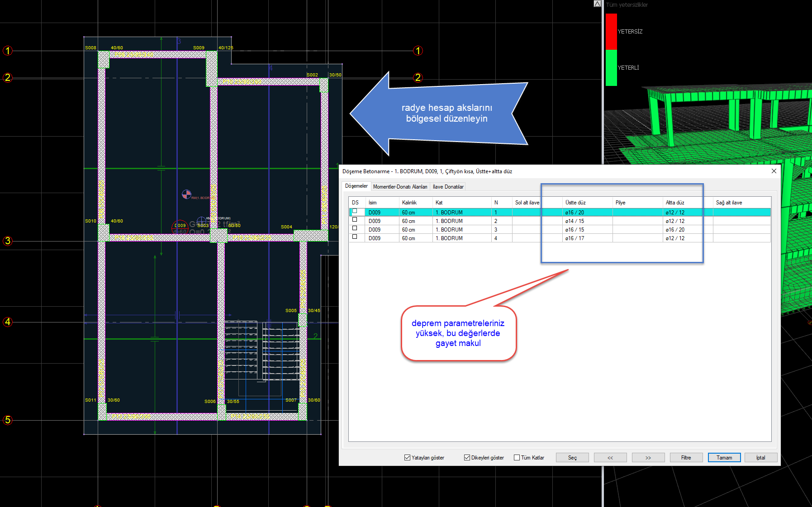The width and height of the screenshot is (812, 507).
Task: Enable the Tüm Katlar checkbox
Action: tap(517, 458)
